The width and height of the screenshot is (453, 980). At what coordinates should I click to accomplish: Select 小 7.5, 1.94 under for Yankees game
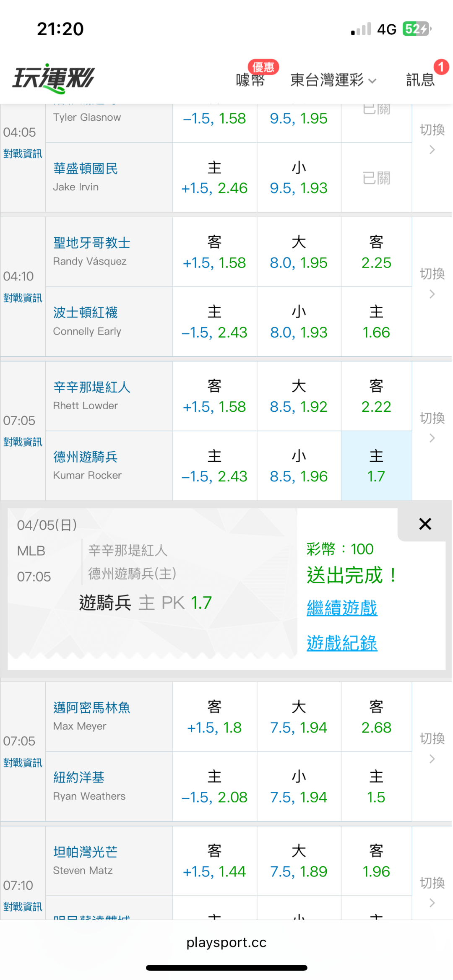(299, 787)
